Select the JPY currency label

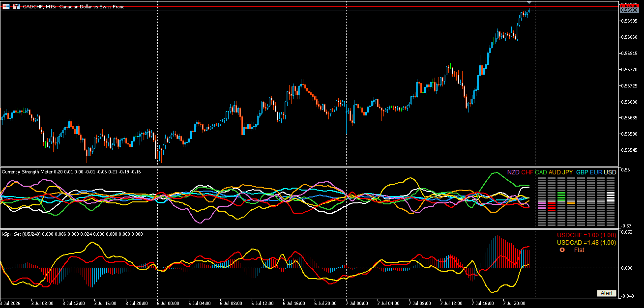click(x=568, y=172)
